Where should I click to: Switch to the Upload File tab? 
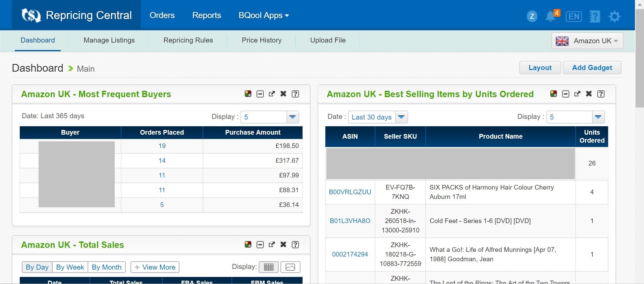coord(328,40)
